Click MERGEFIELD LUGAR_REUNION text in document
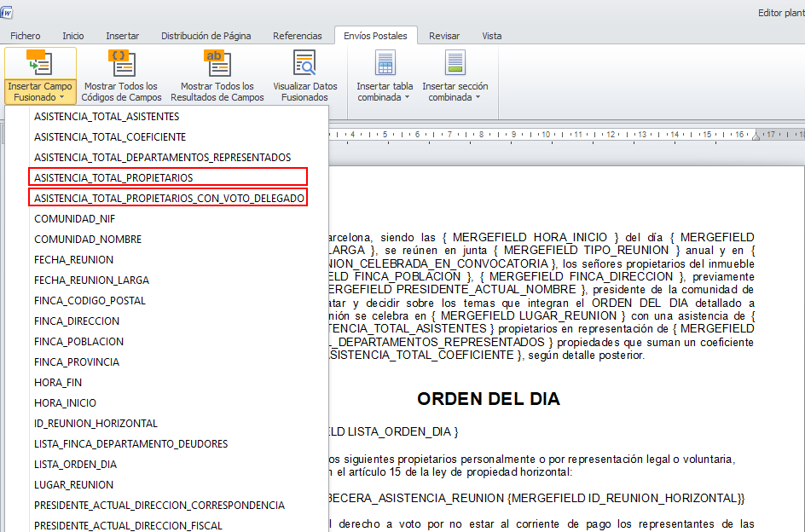 tap(529, 315)
